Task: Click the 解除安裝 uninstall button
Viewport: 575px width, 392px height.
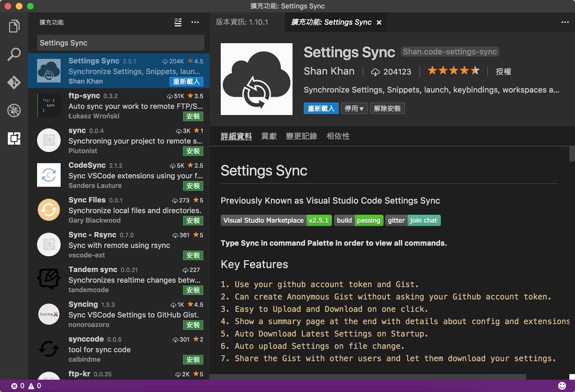Action: [x=387, y=108]
